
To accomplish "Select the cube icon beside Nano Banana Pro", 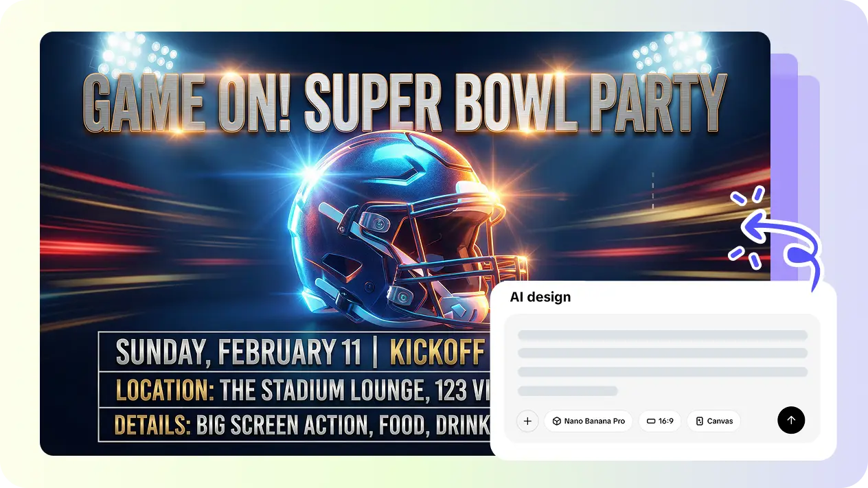I will (557, 421).
